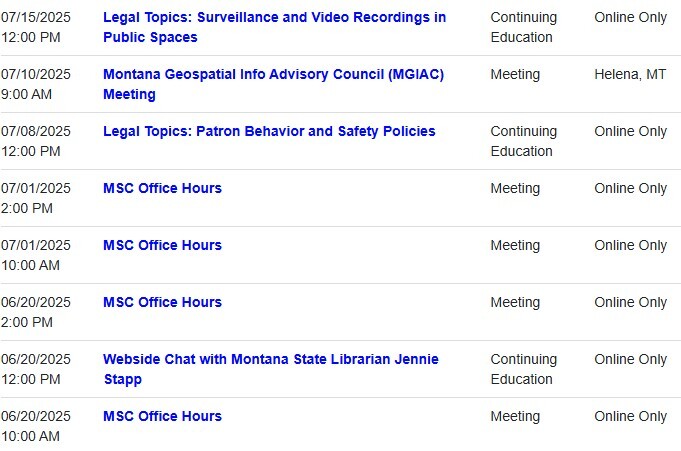Open Legal Topics: Patron Behavior and Safety Policies
This screenshot has height=451, width=681.
point(269,132)
